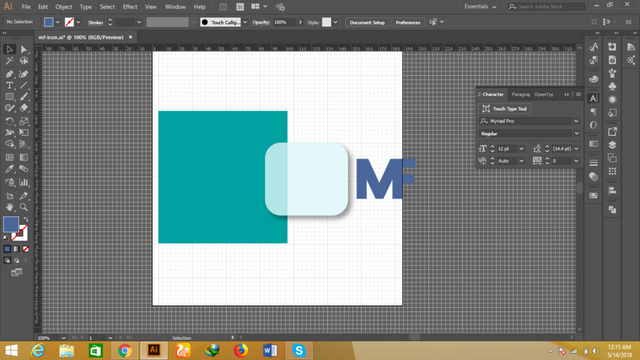
Task: Select the Free Transform tool
Action: 24,133
